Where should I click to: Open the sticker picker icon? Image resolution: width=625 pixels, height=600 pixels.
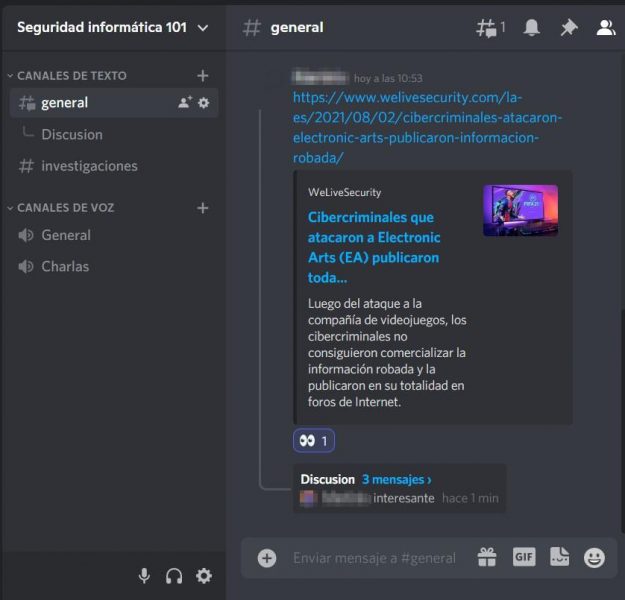pyautogui.click(x=559, y=557)
